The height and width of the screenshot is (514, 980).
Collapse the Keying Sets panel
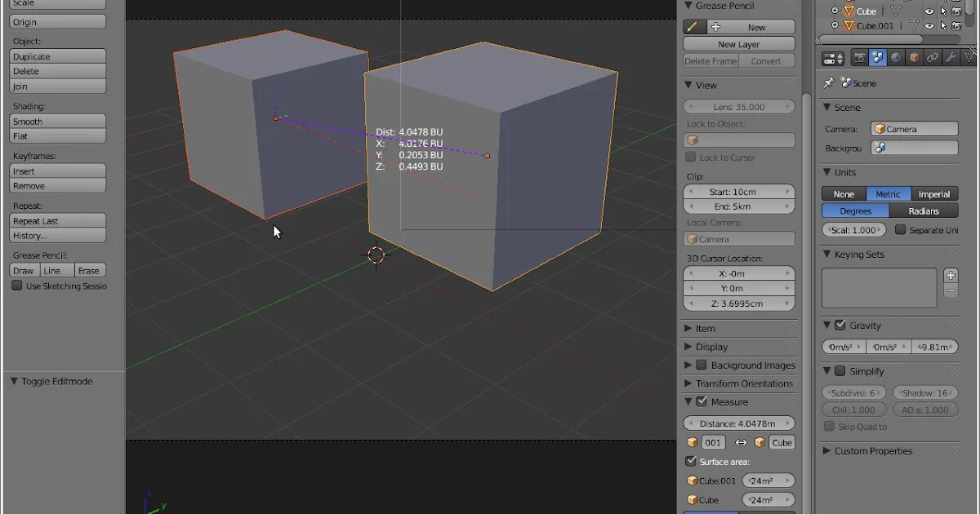point(826,254)
